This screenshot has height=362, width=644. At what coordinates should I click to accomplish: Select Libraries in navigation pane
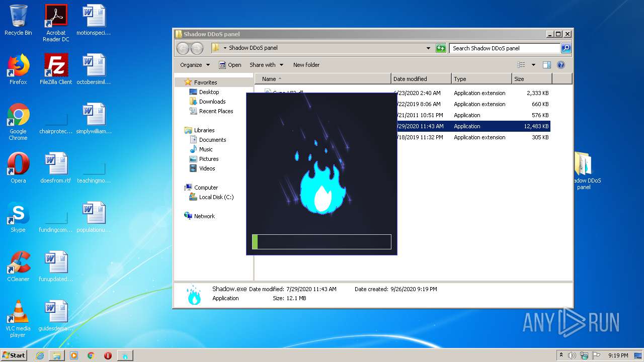204,130
